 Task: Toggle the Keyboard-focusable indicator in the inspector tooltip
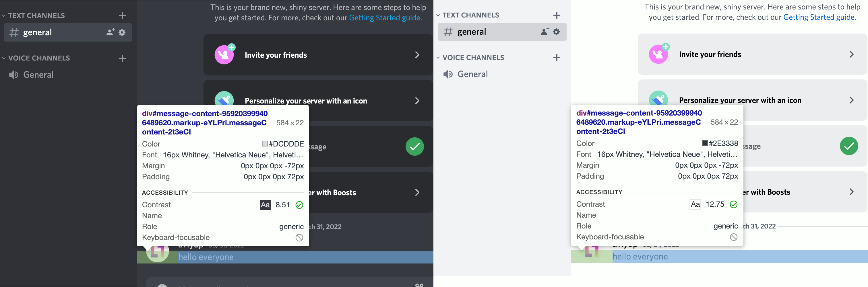click(299, 237)
